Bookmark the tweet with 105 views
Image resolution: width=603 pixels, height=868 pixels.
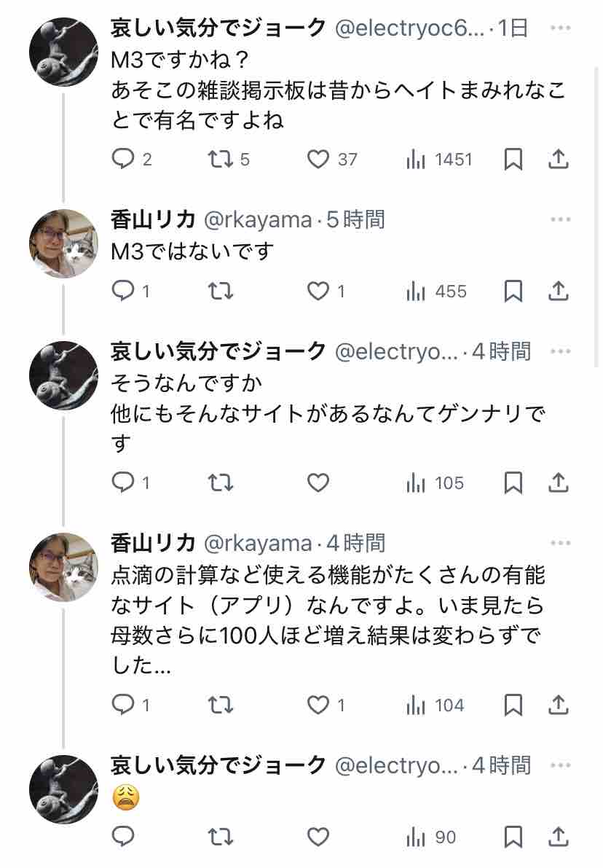513,482
